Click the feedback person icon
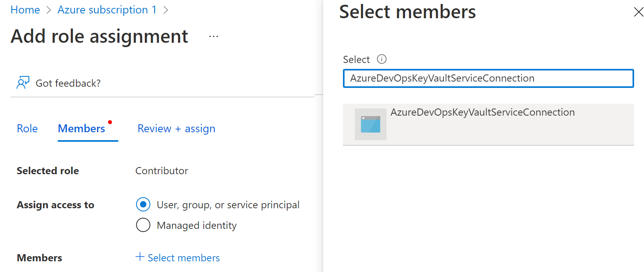644x272 pixels. pyautogui.click(x=23, y=83)
